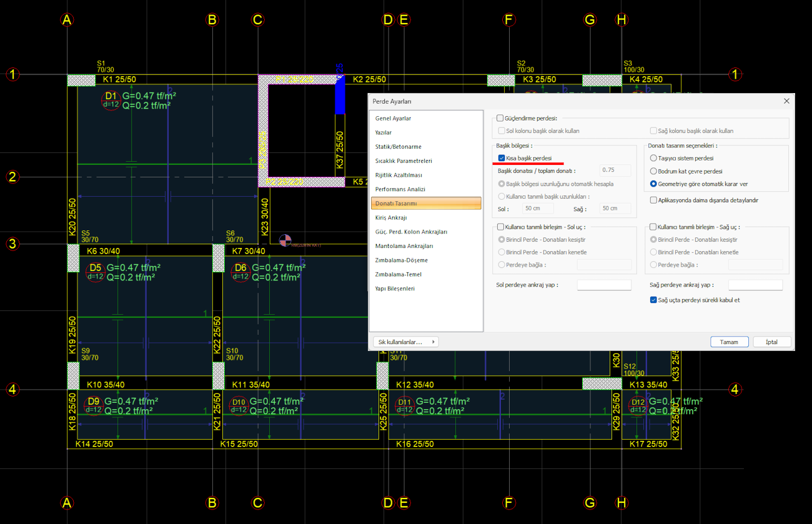Uncheck the Kısa başlık perdesi checkbox
The width and height of the screenshot is (812, 524).
(502, 158)
